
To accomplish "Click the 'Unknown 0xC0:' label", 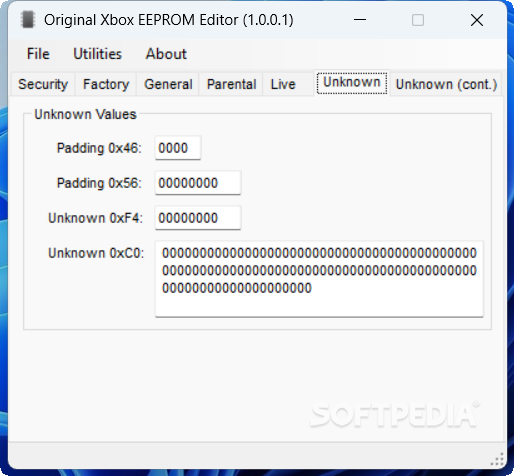I will tap(96, 253).
